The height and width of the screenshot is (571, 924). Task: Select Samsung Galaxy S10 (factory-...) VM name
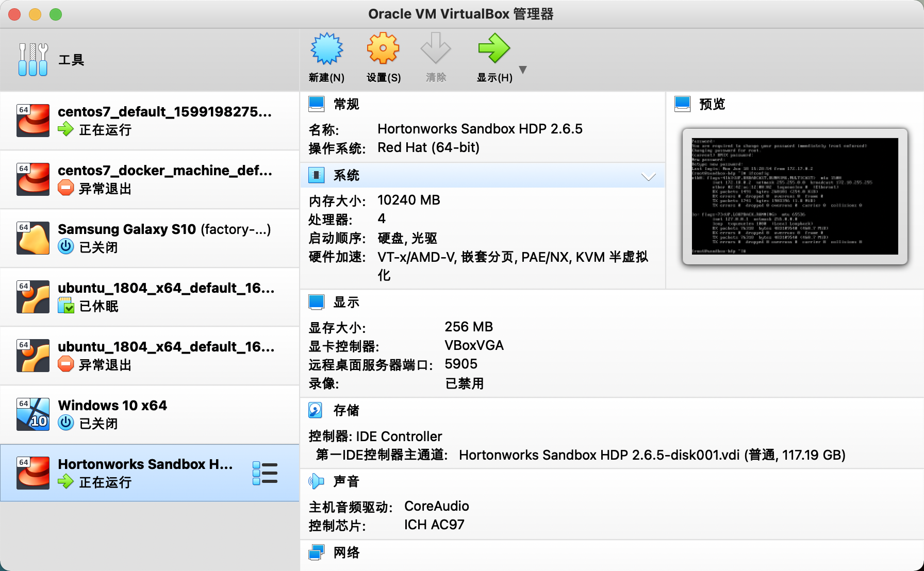pos(164,229)
